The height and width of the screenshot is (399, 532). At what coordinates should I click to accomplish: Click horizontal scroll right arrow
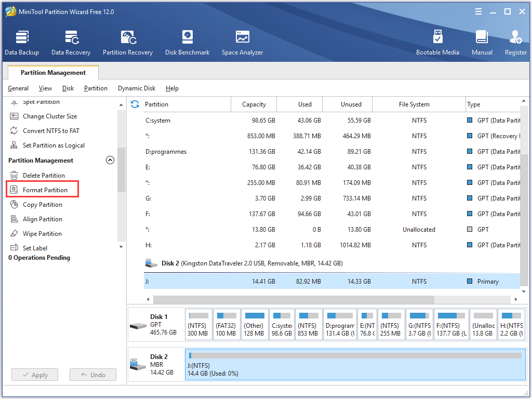pos(516,299)
